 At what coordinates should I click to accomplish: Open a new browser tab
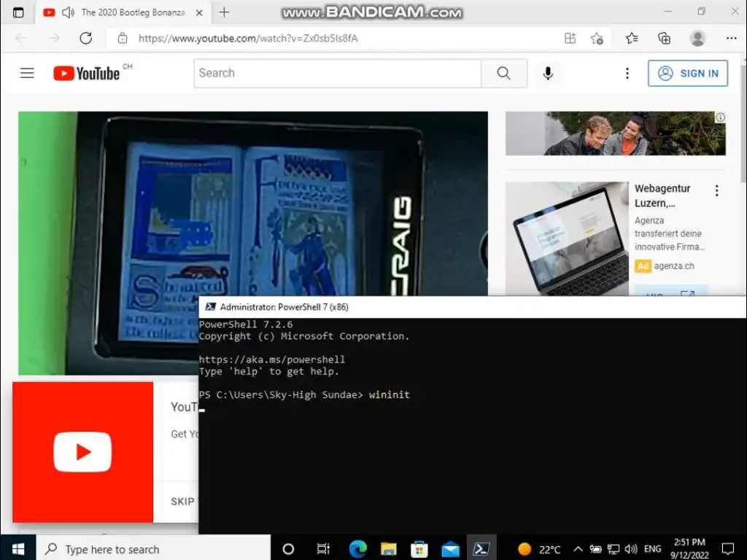(x=224, y=12)
